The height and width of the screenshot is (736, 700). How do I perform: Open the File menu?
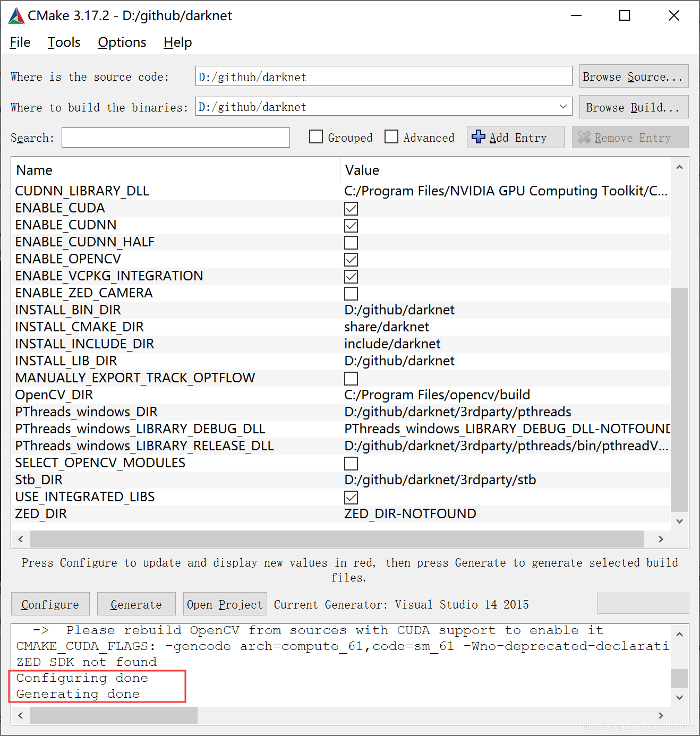click(x=20, y=42)
